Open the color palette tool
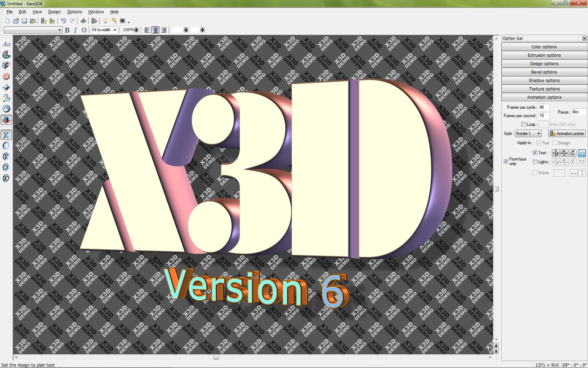Image resolution: width=588 pixels, height=368 pixels. (6, 55)
